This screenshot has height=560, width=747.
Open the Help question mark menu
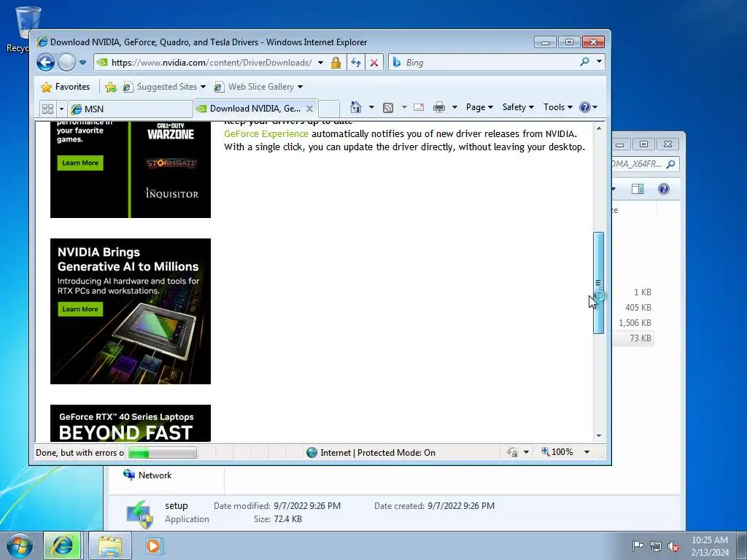click(589, 107)
